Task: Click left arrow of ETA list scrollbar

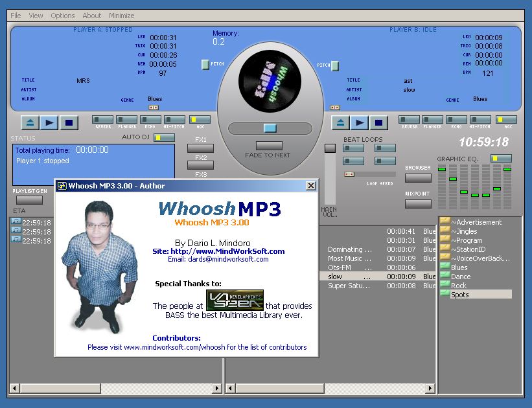Action: click(x=15, y=388)
